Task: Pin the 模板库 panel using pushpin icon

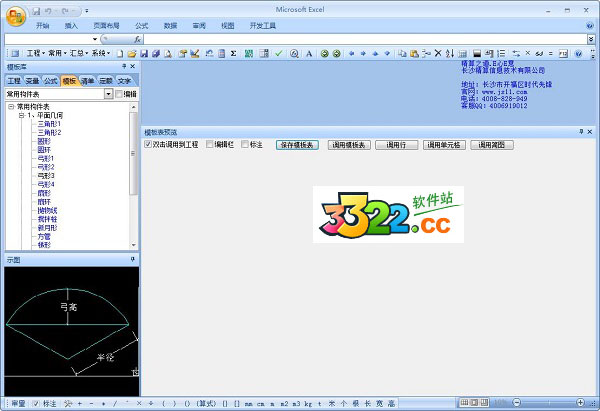Action: pos(122,66)
